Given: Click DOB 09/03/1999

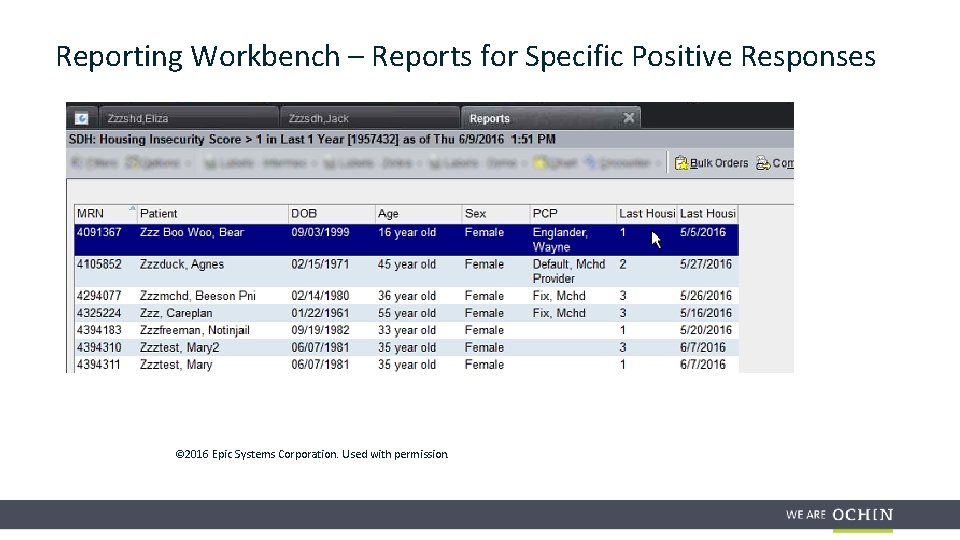Looking at the screenshot, I should click(320, 233).
